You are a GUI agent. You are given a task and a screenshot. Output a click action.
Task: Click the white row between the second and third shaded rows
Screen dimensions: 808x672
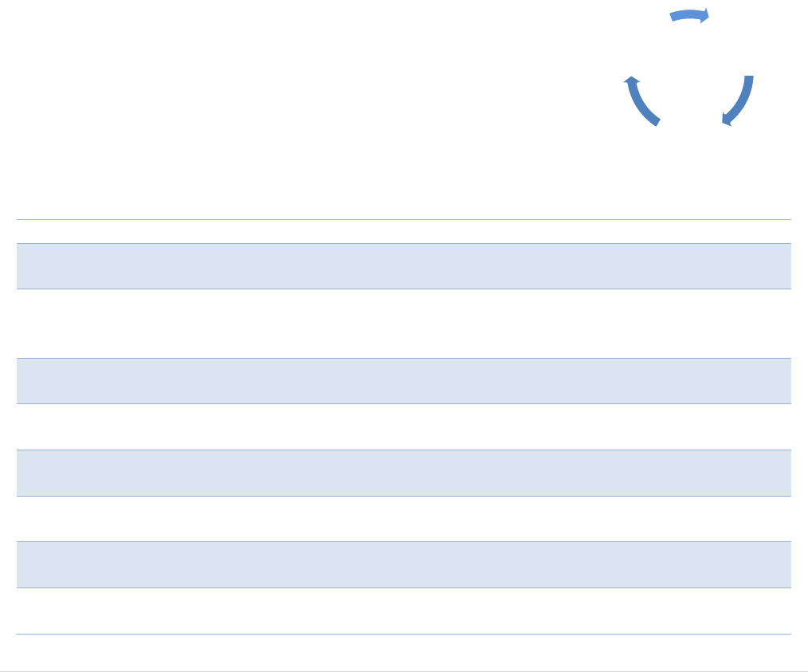403,427
